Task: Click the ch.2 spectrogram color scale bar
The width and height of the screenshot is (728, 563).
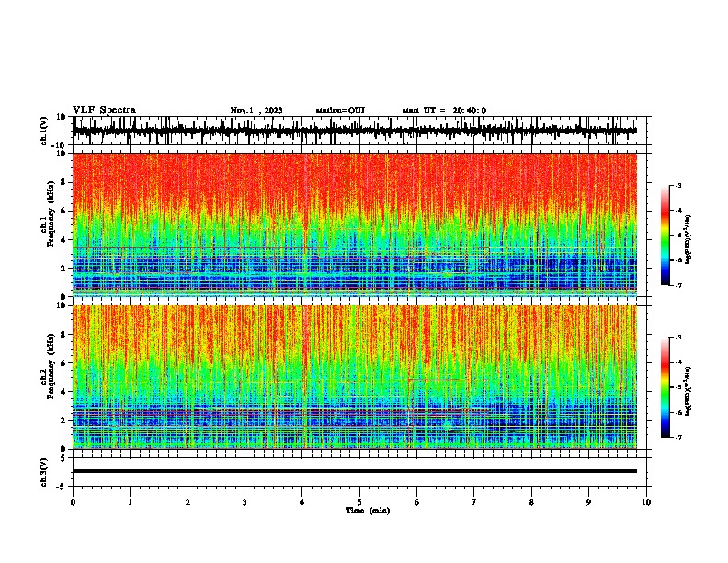Action: click(x=665, y=387)
